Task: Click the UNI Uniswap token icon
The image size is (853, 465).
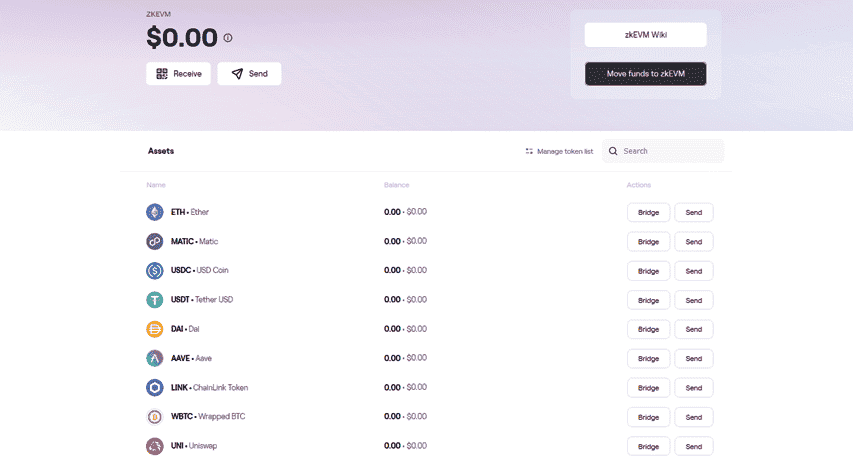Action: (154, 446)
